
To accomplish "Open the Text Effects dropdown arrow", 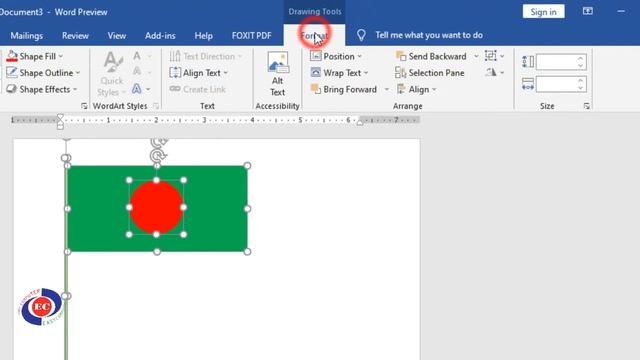I will [148, 89].
